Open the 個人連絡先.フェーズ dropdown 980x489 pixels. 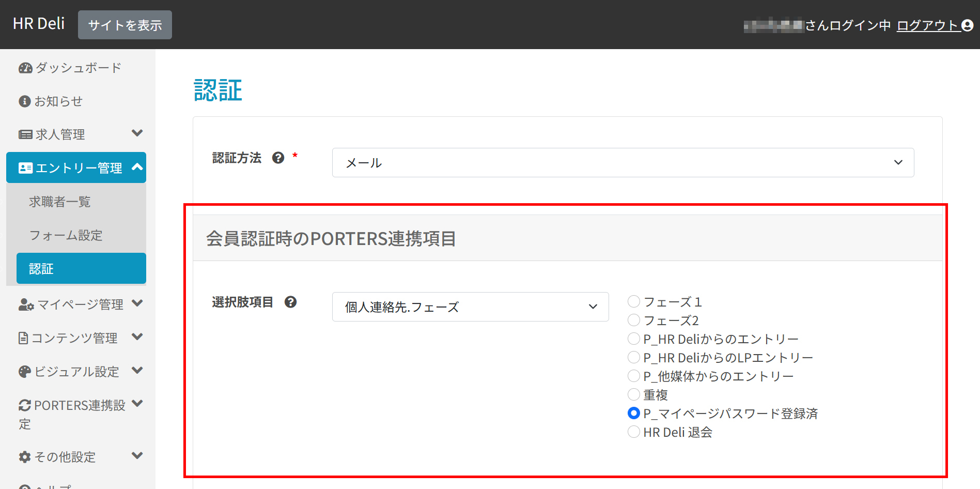470,307
